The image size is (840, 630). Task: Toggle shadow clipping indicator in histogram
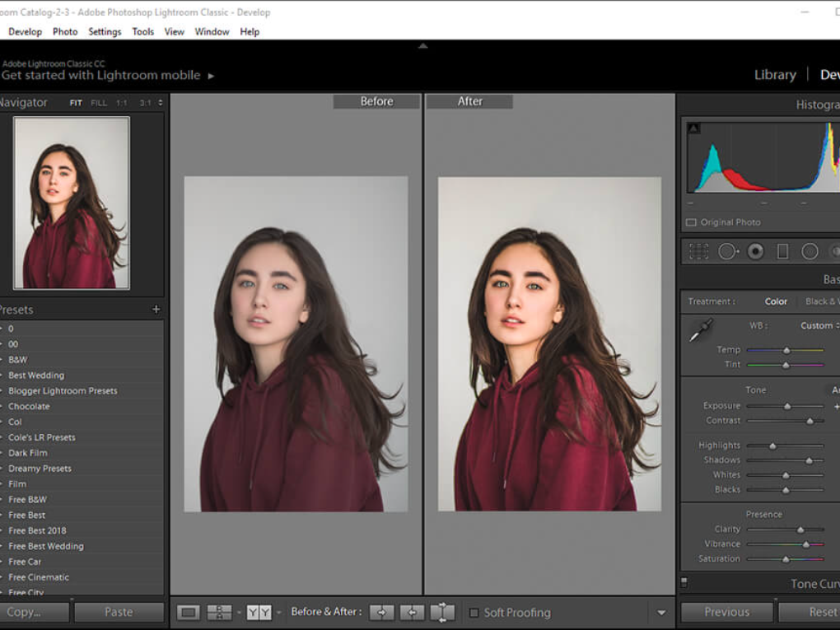(x=693, y=128)
